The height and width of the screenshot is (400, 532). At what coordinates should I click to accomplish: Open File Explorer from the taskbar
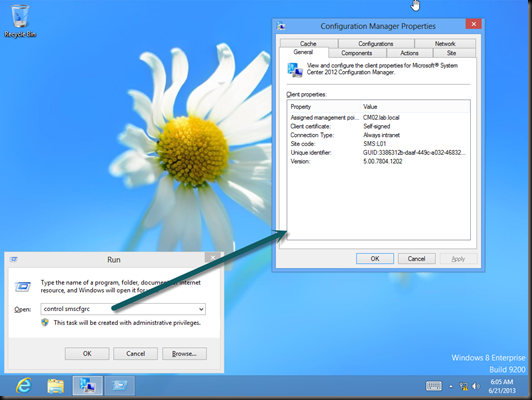pyautogui.click(x=56, y=386)
